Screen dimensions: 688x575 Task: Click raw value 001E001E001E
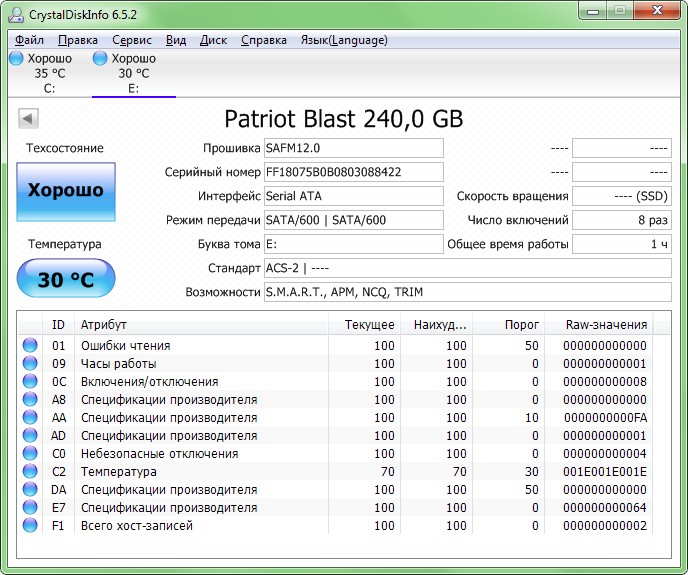tap(605, 471)
